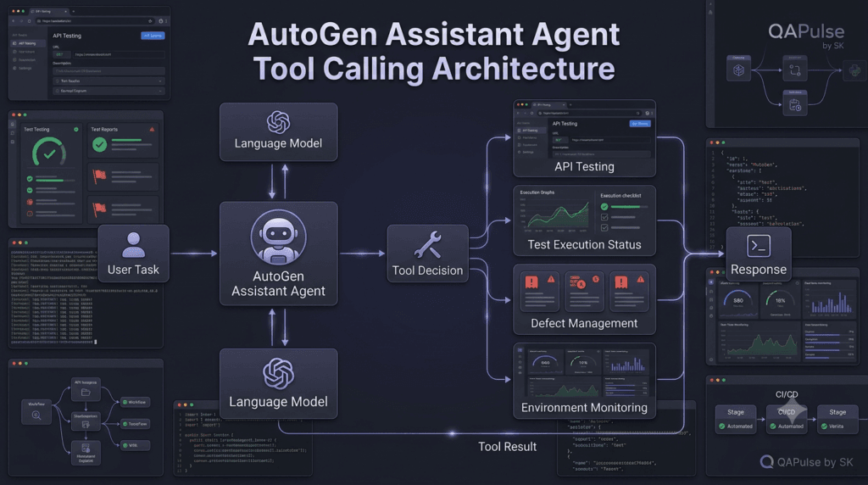
Task: Click the left alert card in Defect Management
Action: [540, 292]
